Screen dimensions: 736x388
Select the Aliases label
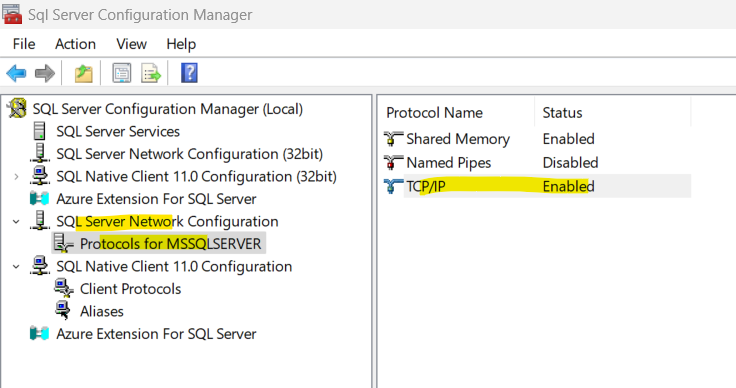click(x=102, y=312)
